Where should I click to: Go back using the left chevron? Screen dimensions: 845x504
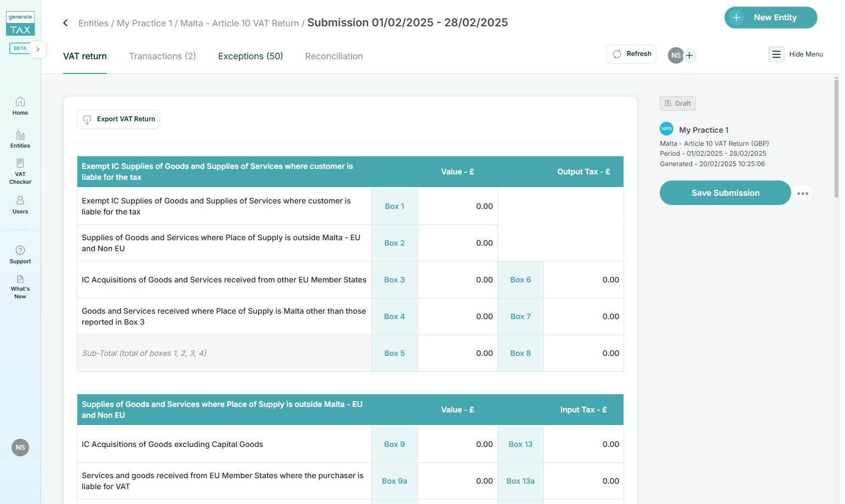point(65,23)
